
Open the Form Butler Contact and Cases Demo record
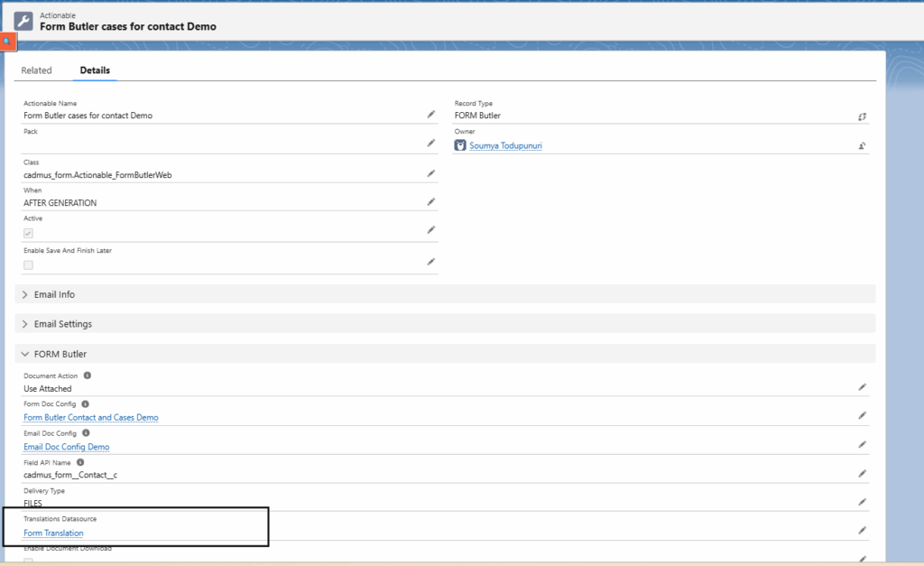click(90, 417)
